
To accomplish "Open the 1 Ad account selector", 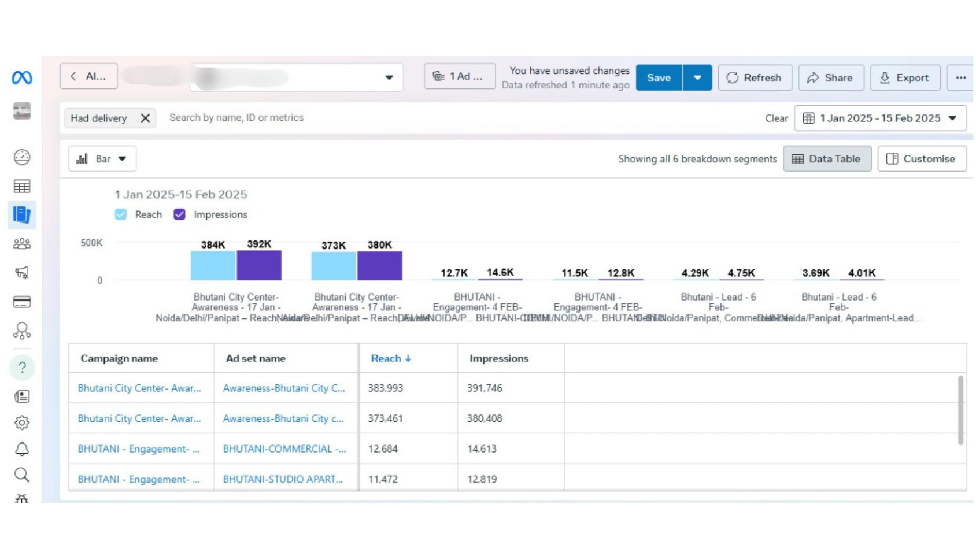I will pos(460,76).
